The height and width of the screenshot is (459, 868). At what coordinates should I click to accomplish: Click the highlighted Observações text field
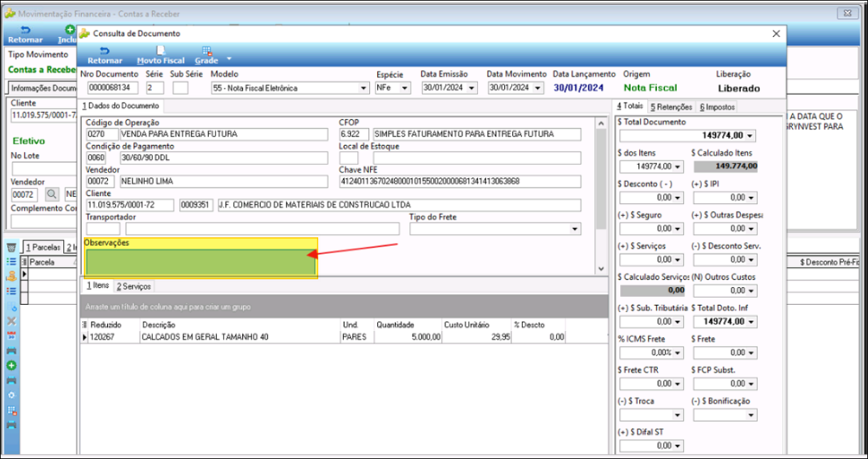coord(200,262)
